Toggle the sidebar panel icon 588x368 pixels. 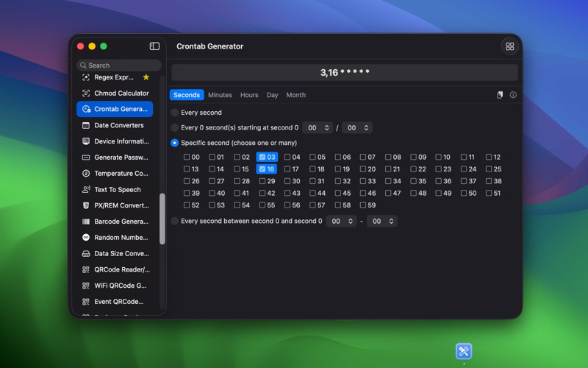(x=154, y=46)
